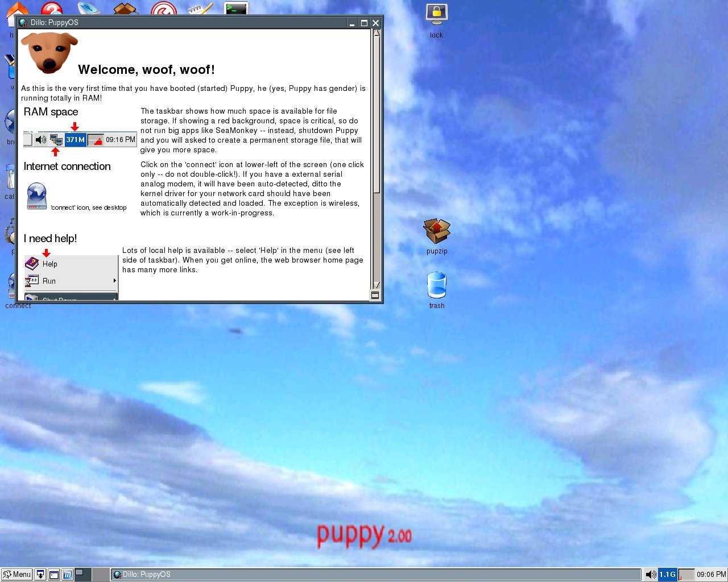The width and height of the screenshot is (728, 582).
Task: Click the terminal console icon on the desktop
Action: tap(235, 8)
